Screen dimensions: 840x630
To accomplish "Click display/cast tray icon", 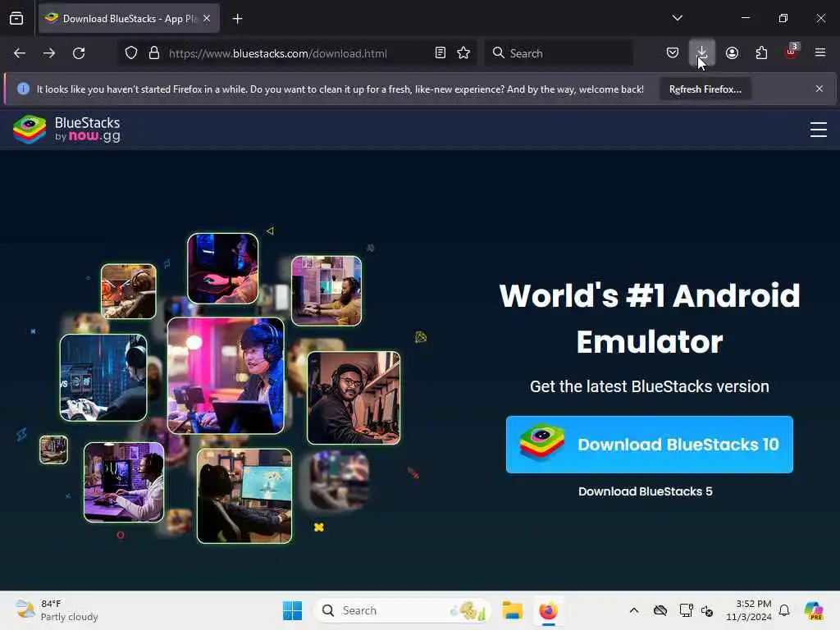I will point(686,610).
